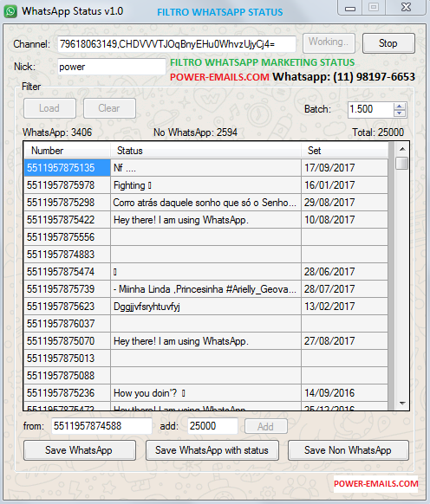
Task: Click the date 17/09/2017
Action: 344,167
